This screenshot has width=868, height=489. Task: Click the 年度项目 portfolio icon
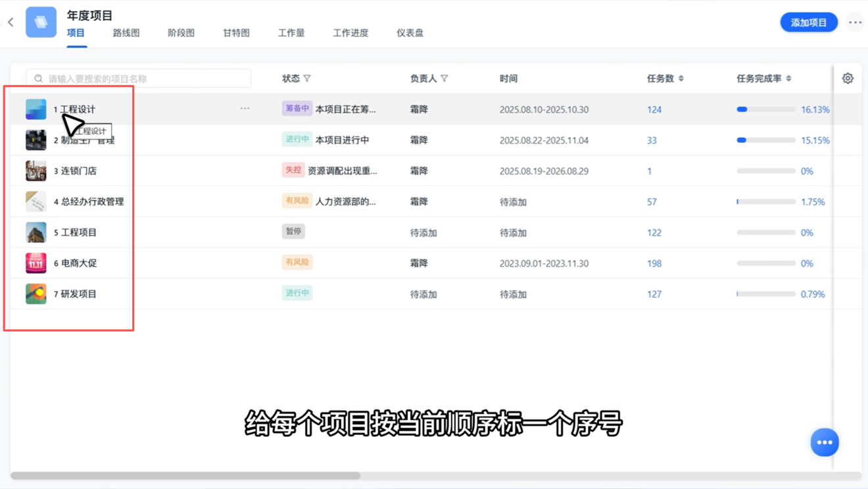point(41,22)
